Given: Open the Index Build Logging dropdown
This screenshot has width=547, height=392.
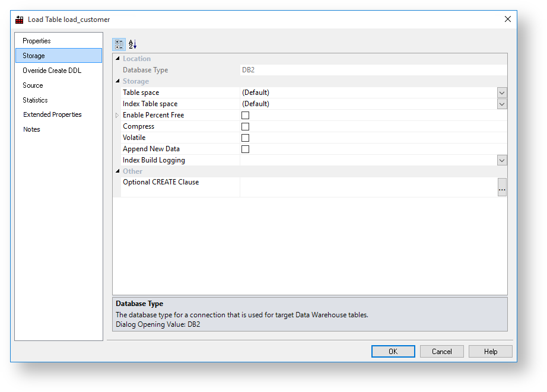Looking at the screenshot, I should pyautogui.click(x=502, y=161).
